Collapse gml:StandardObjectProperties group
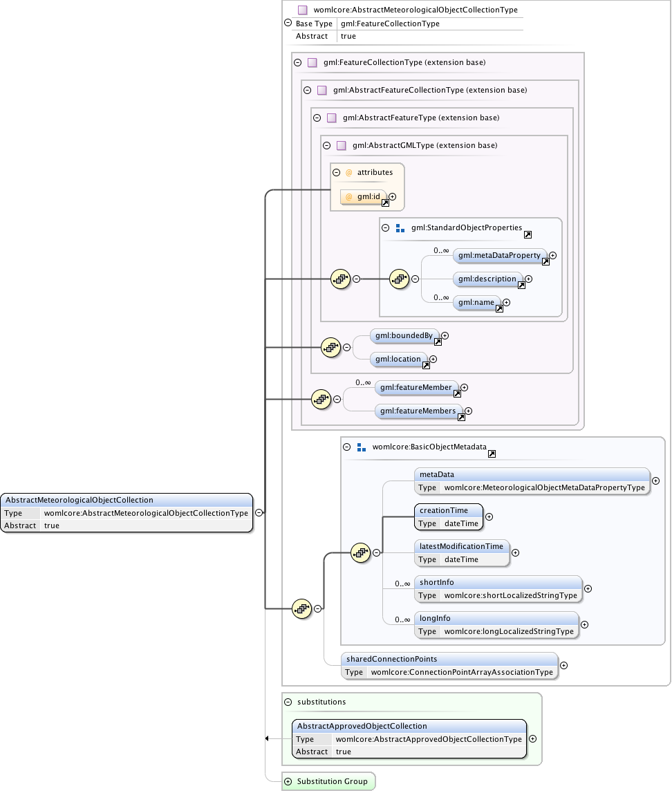 385,228
